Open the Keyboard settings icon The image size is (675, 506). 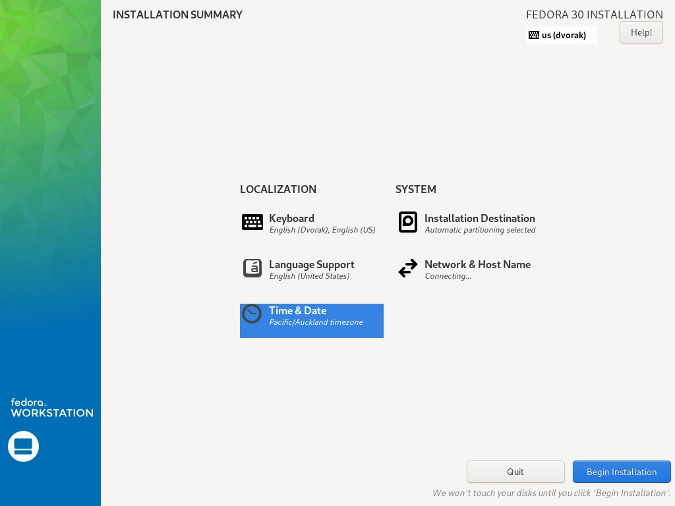coord(252,222)
